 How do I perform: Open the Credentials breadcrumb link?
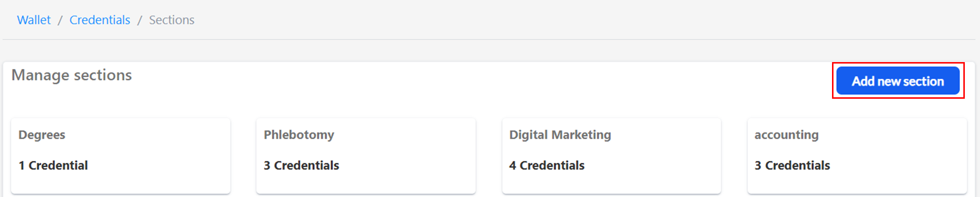tap(99, 20)
